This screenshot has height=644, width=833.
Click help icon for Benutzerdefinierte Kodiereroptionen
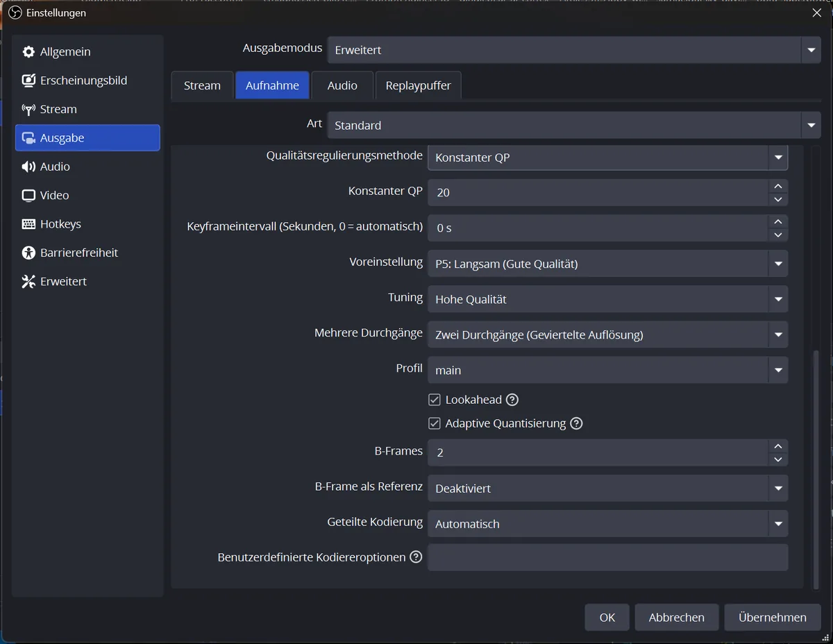[416, 557]
